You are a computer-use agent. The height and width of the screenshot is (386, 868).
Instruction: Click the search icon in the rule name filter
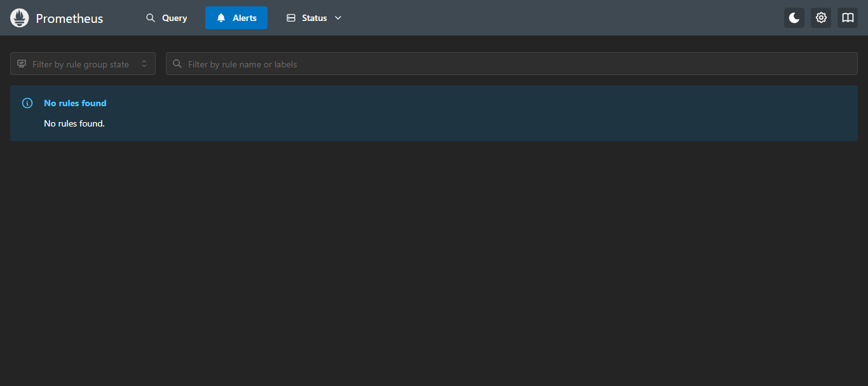point(177,64)
